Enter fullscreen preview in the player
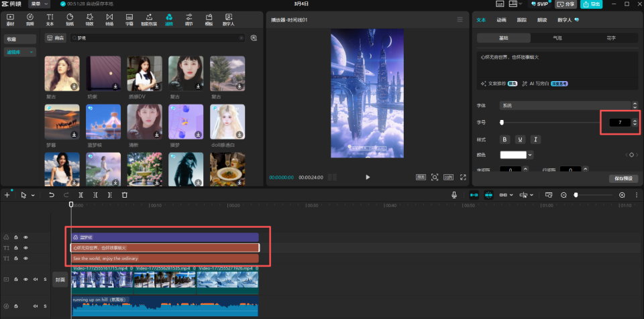This screenshot has width=644, height=319. pyautogui.click(x=464, y=177)
